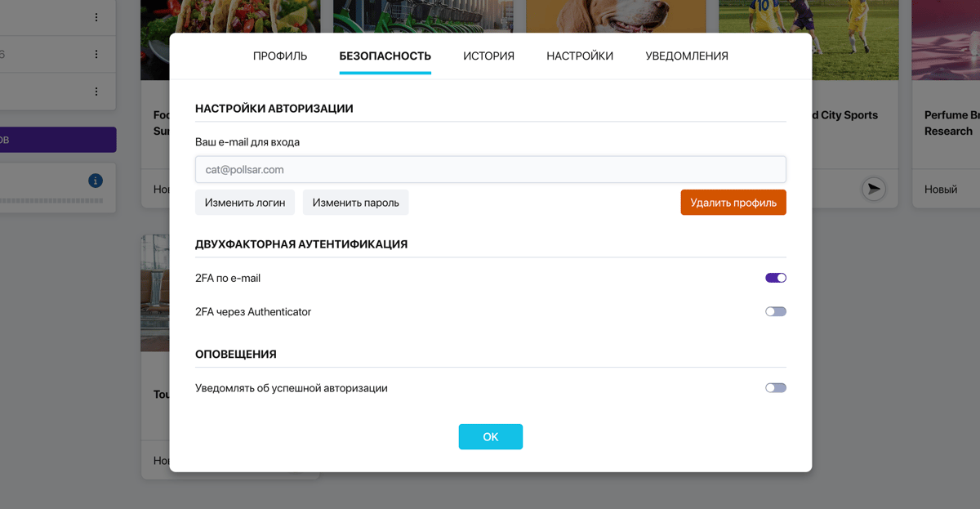
Task: Click the football players survey thumbnail
Action: click(808, 40)
